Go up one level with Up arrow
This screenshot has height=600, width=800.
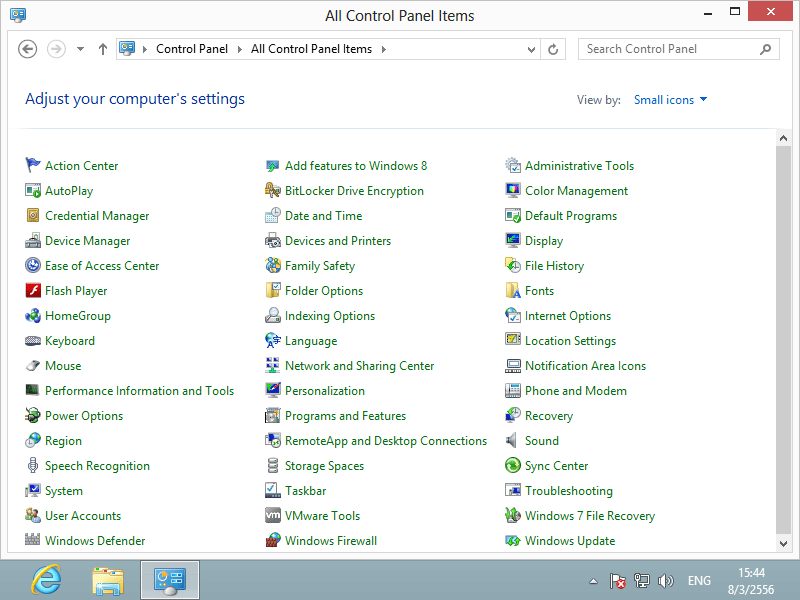tap(103, 49)
